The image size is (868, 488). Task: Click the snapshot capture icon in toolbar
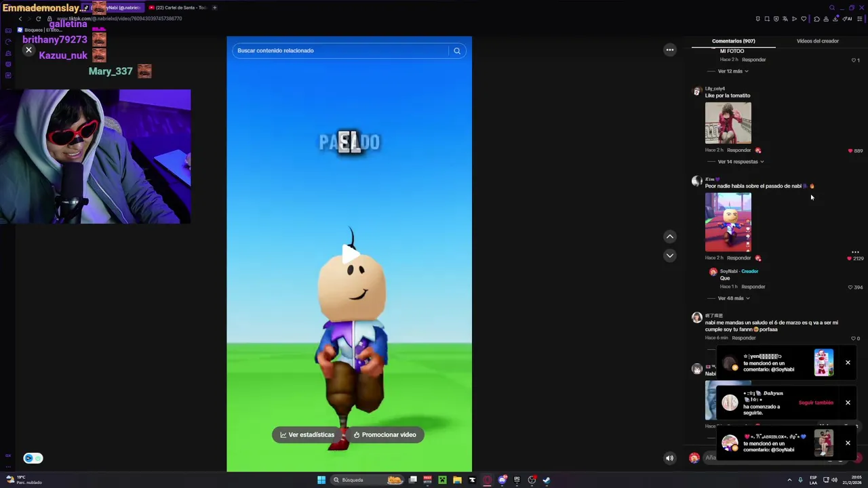coord(767,19)
